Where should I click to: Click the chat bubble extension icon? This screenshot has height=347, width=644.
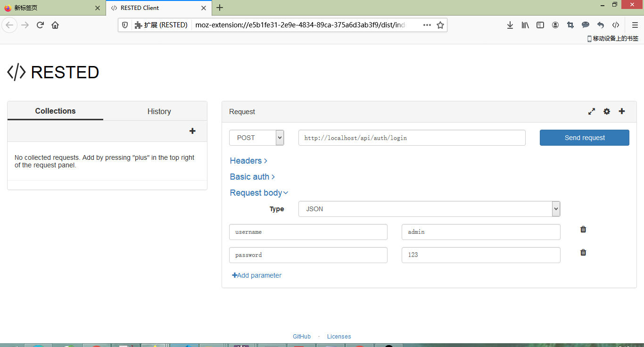[x=586, y=25]
